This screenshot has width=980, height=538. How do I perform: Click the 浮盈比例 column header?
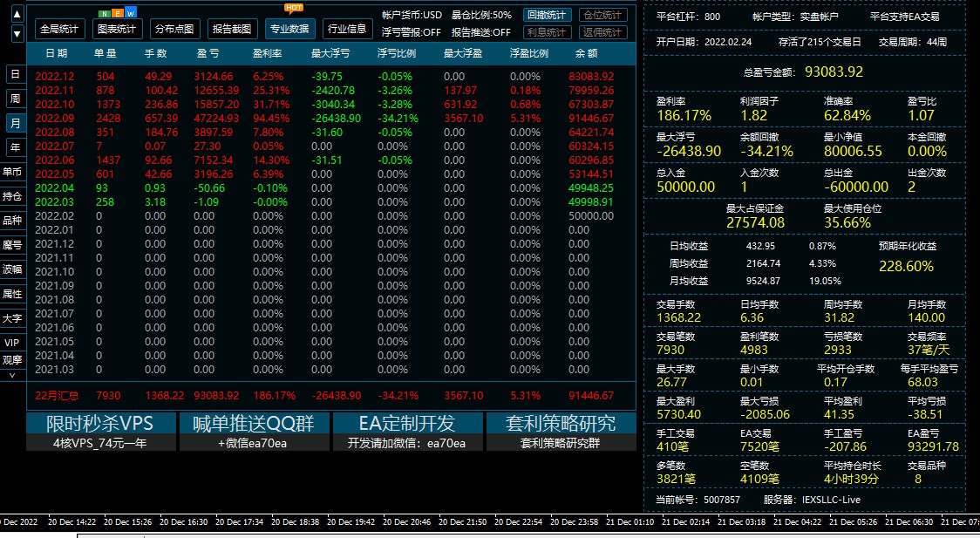point(528,54)
